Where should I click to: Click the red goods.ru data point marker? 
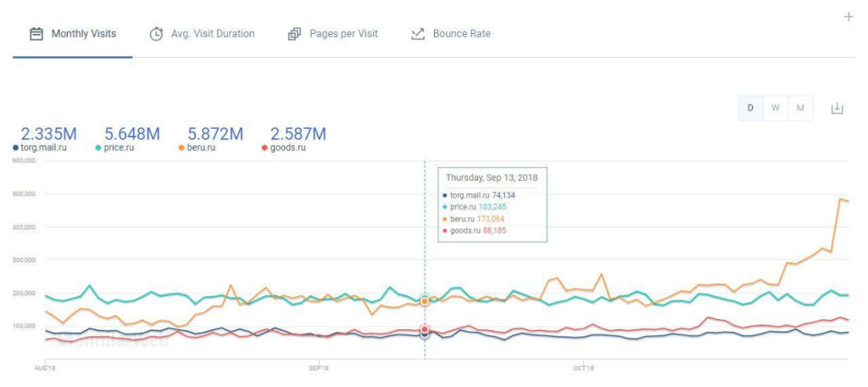tap(425, 329)
